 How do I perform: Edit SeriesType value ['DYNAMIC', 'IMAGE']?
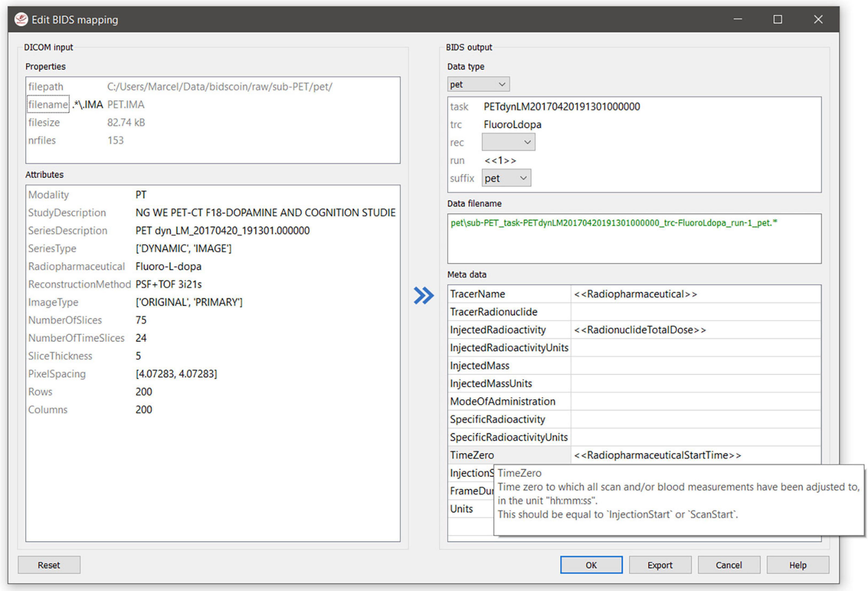183,248
